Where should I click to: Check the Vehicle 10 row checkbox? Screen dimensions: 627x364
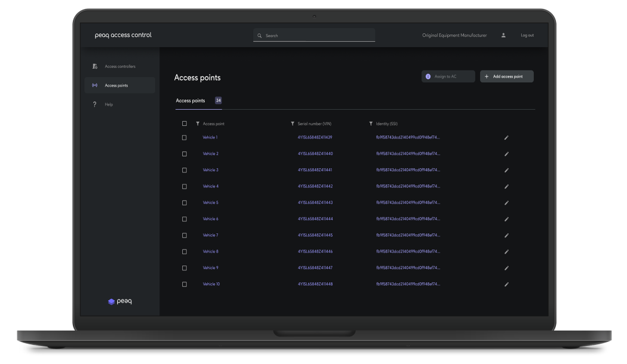[x=185, y=285]
